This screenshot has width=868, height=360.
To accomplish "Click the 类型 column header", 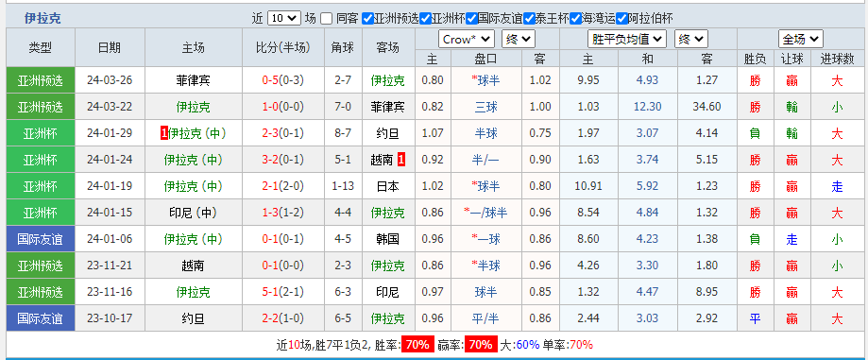I will 41,47.
